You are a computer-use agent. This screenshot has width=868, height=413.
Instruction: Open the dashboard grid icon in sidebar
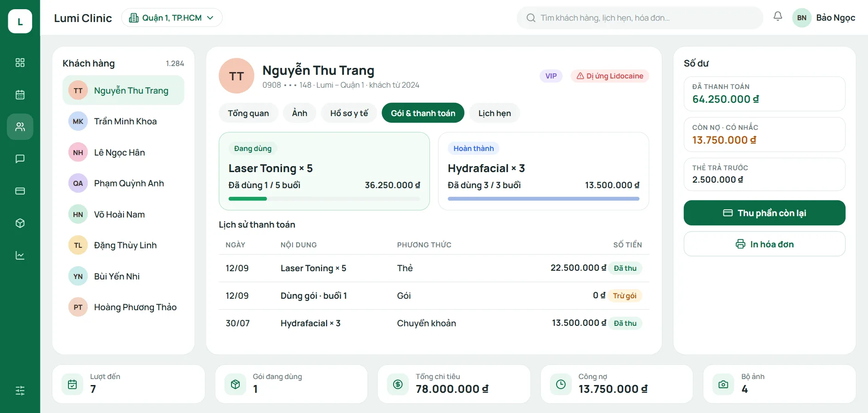click(20, 62)
